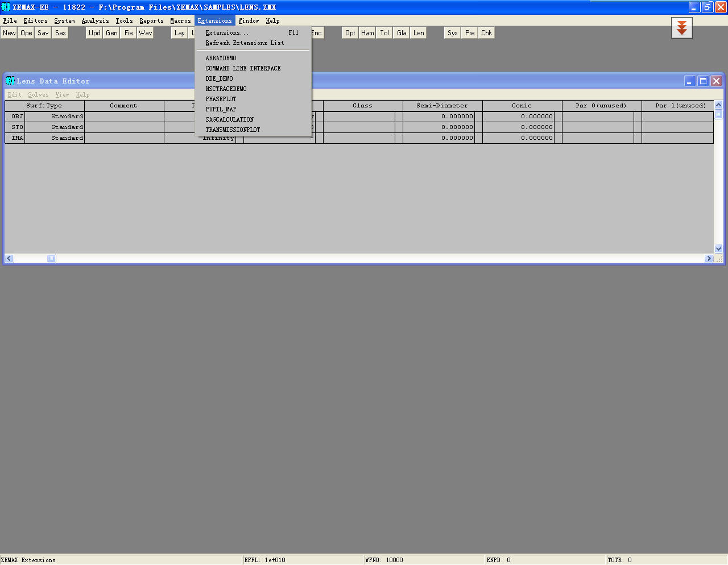Open the PUPIL_MAP extension
Image resolution: width=728 pixels, height=565 pixels.
pos(253,109)
